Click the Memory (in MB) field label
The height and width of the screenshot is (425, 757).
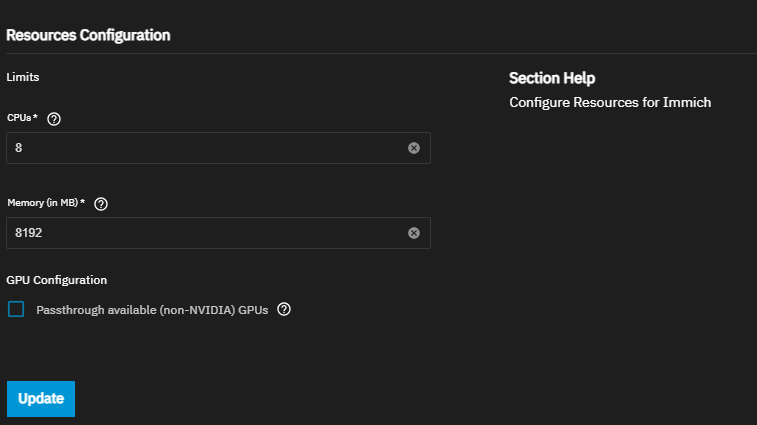coord(42,203)
